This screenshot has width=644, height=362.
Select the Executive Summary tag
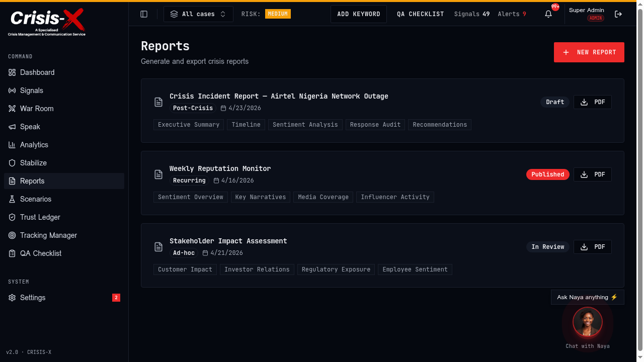click(189, 125)
